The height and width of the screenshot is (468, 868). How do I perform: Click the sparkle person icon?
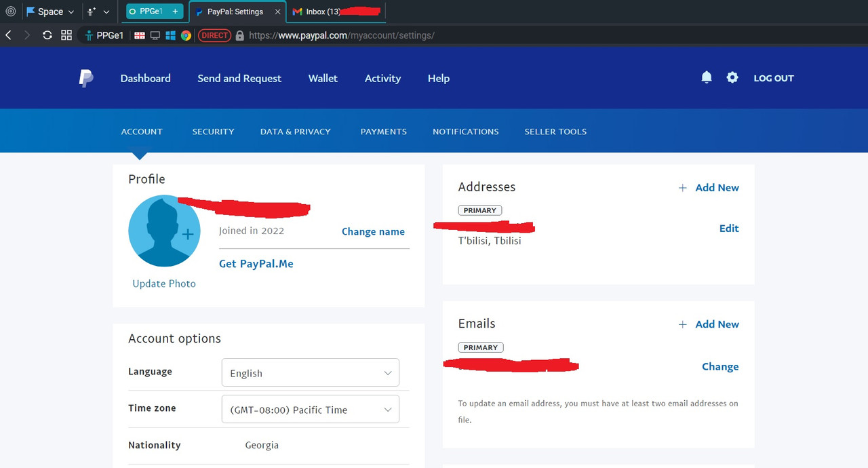(92, 12)
